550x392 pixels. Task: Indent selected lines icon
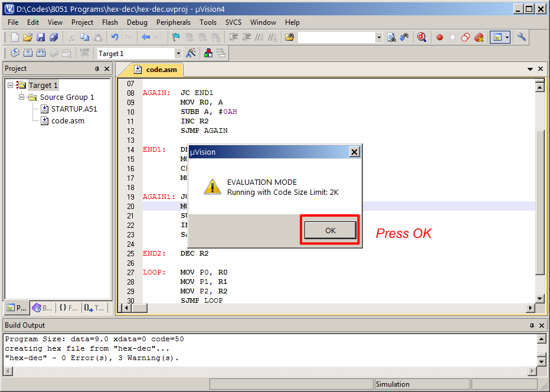pyautogui.click(x=233, y=37)
